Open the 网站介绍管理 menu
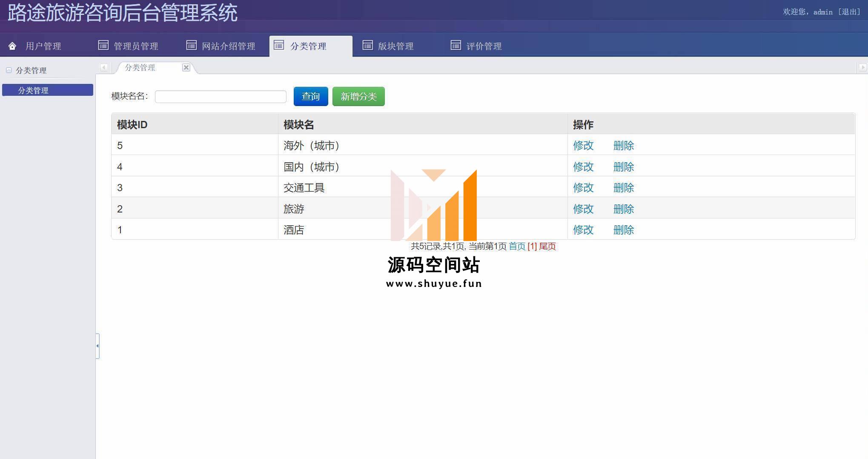Screen dimensions: 868x459 click(229, 46)
